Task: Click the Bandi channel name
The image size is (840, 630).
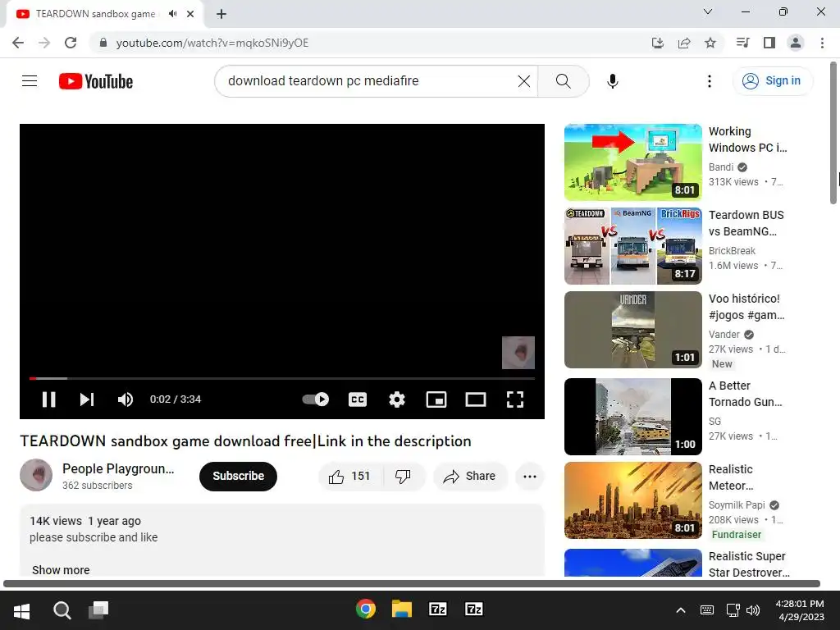Action: pos(721,167)
